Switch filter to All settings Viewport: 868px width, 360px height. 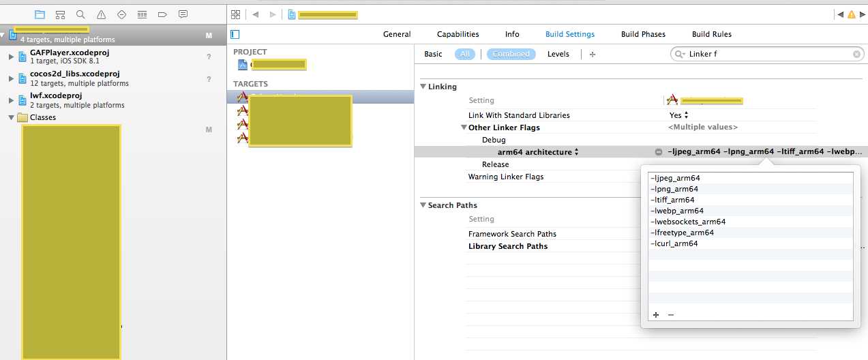coord(465,54)
